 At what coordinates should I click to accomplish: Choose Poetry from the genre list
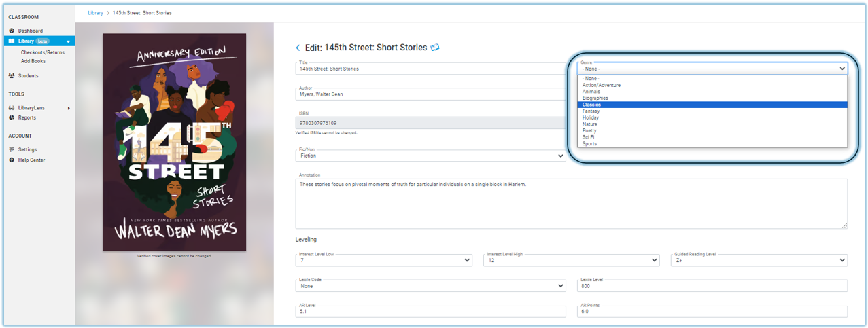pos(712,130)
